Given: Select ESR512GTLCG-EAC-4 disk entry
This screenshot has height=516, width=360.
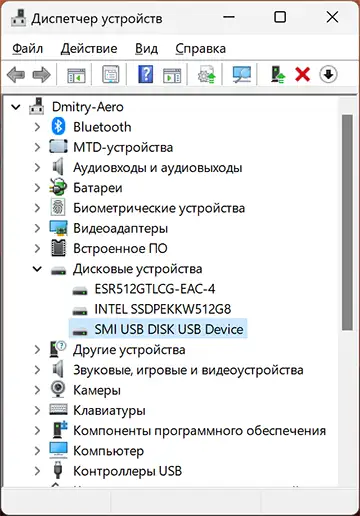Looking at the screenshot, I should [155, 289].
